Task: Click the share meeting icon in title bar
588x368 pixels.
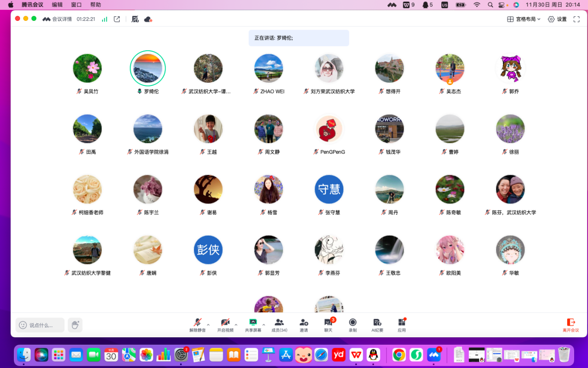Action: pos(117,19)
